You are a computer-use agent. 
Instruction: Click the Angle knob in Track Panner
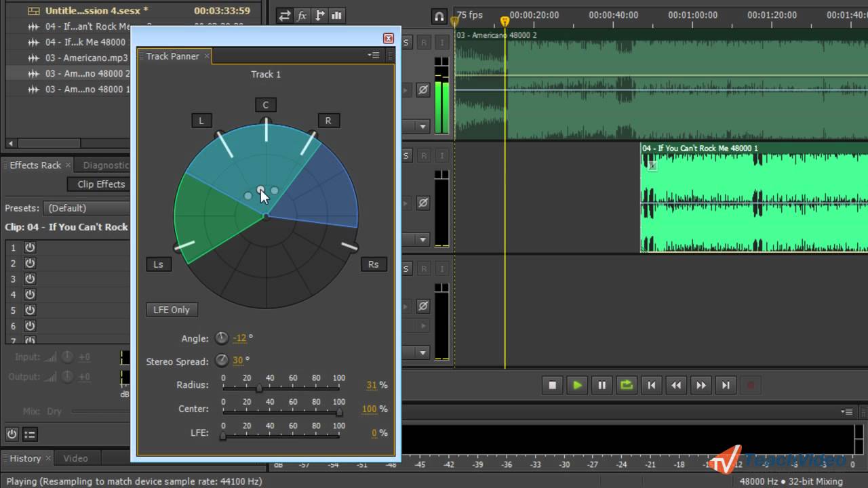coord(222,338)
